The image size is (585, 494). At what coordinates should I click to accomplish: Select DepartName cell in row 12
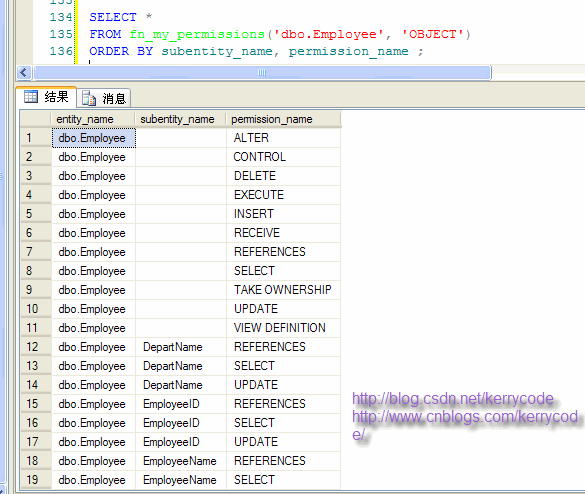pos(181,347)
